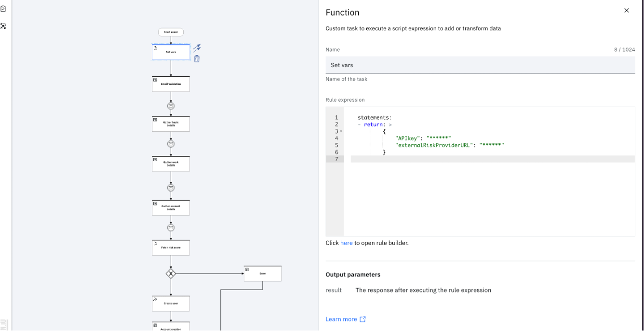Delete the Set vars node with trash icon

tap(197, 59)
